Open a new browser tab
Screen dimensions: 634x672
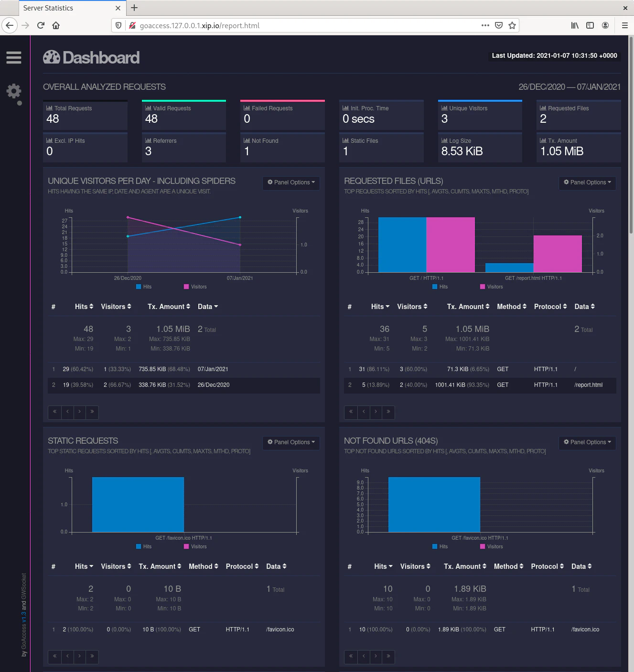tap(134, 8)
